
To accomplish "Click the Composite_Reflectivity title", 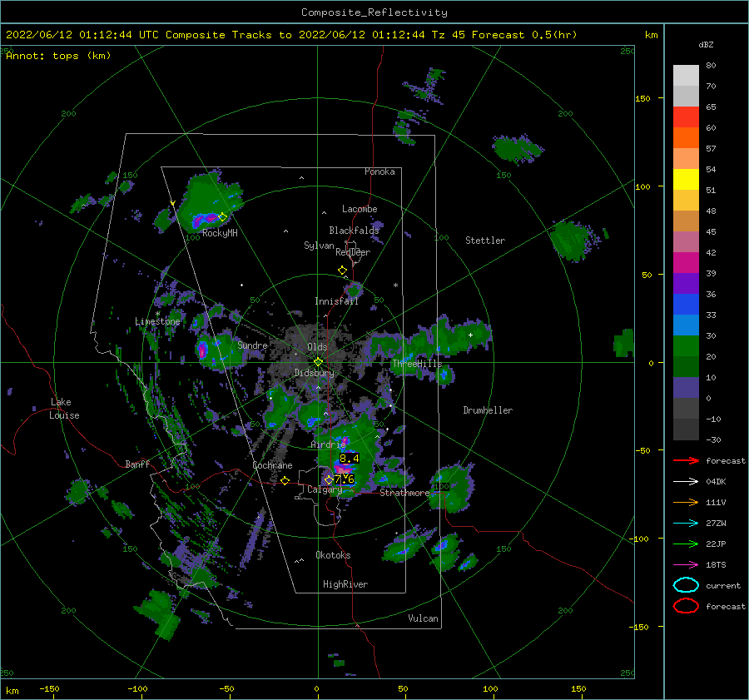I will (374, 12).
